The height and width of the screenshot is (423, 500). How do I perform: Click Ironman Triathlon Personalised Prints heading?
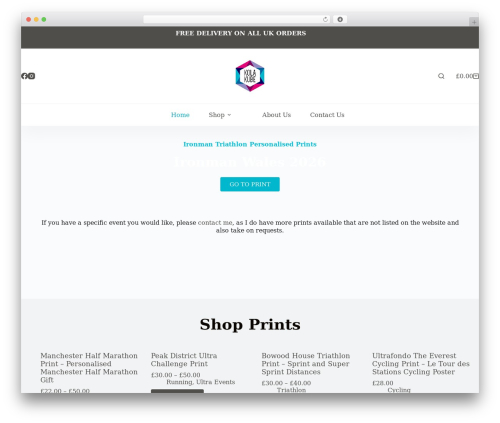pyautogui.click(x=250, y=144)
